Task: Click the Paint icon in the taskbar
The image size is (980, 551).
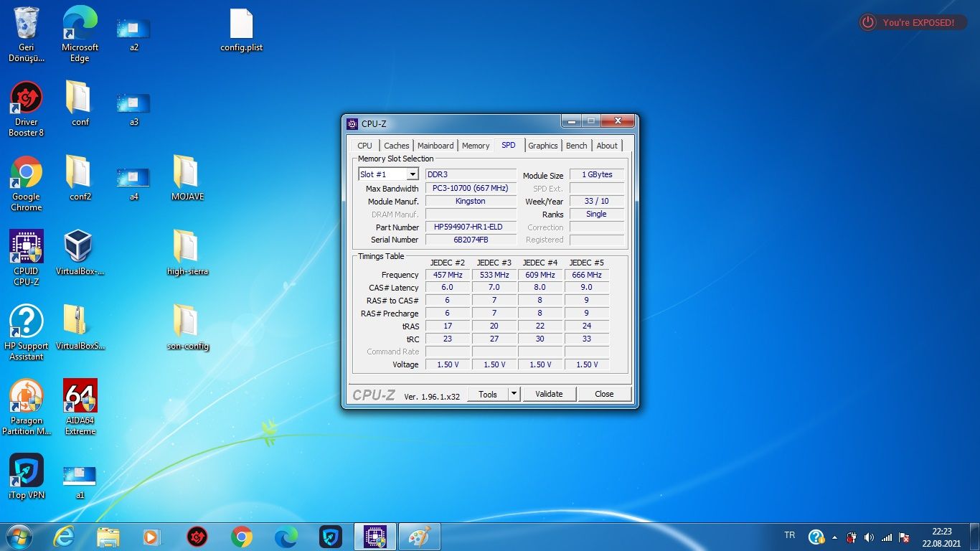Action: point(419,537)
